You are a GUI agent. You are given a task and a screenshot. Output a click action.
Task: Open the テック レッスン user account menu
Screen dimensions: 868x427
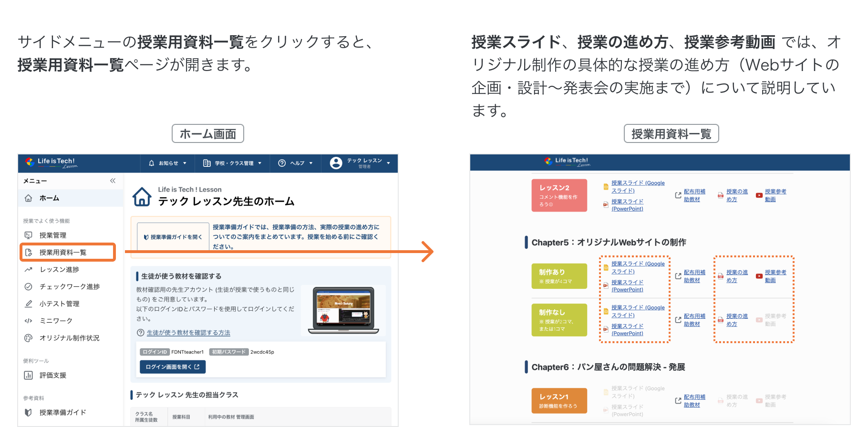[360, 163]
